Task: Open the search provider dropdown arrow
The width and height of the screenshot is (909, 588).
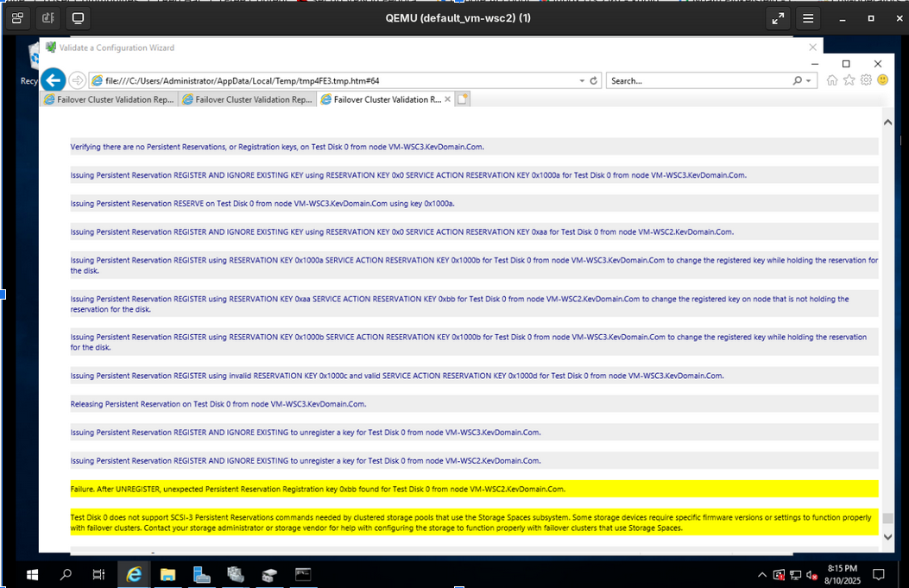Action: 809,80
